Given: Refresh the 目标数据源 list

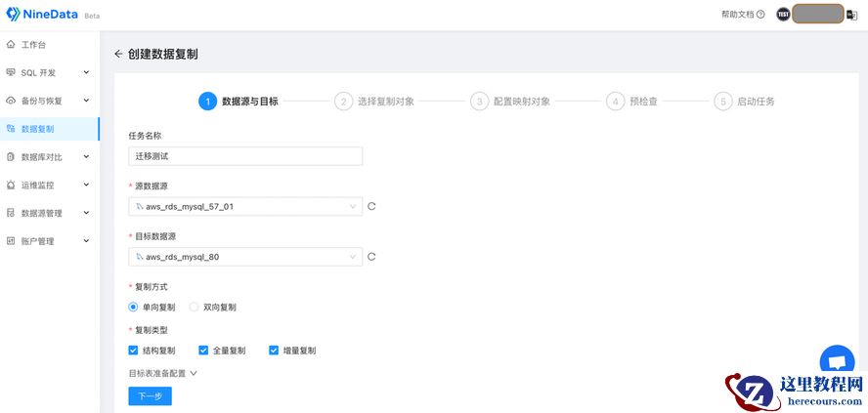Looking at the screenshot, I should pos(371,257).
